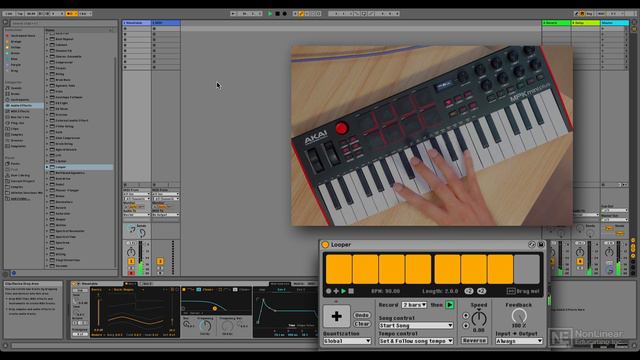Toggle info view button at bottom-left corner
The width and height of the screenshot is (640, 360).
pos(6,346)
